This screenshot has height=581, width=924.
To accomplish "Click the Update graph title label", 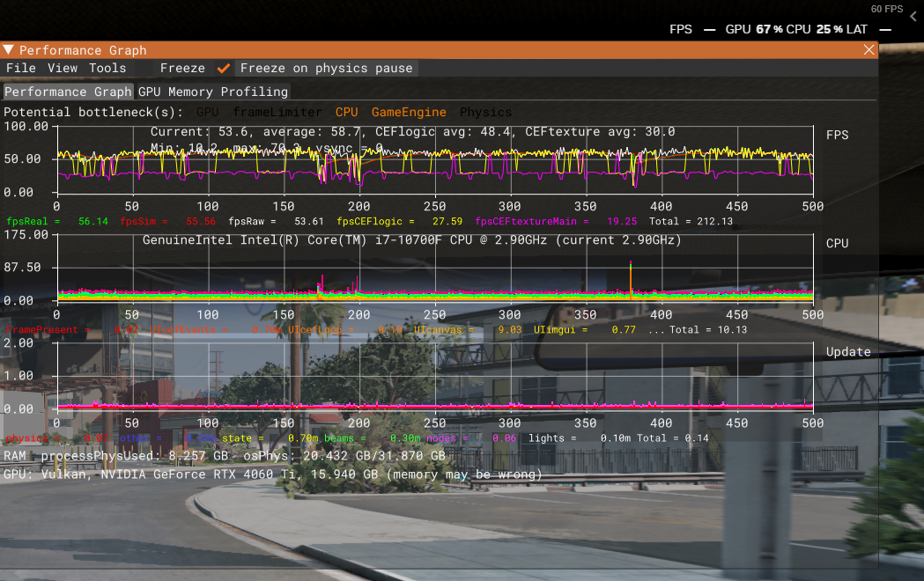I will coord(848,351).
